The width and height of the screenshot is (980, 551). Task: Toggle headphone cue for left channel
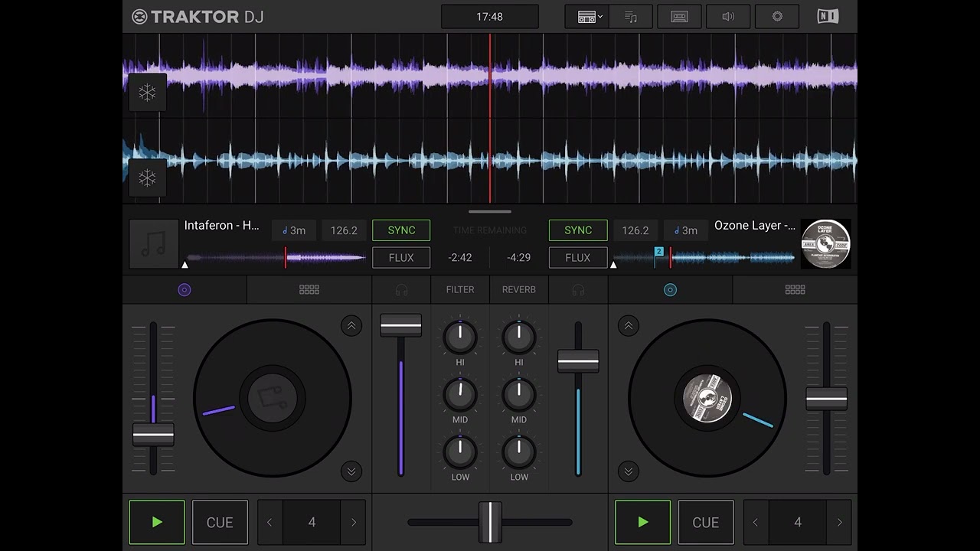click(x=401, y=290)
